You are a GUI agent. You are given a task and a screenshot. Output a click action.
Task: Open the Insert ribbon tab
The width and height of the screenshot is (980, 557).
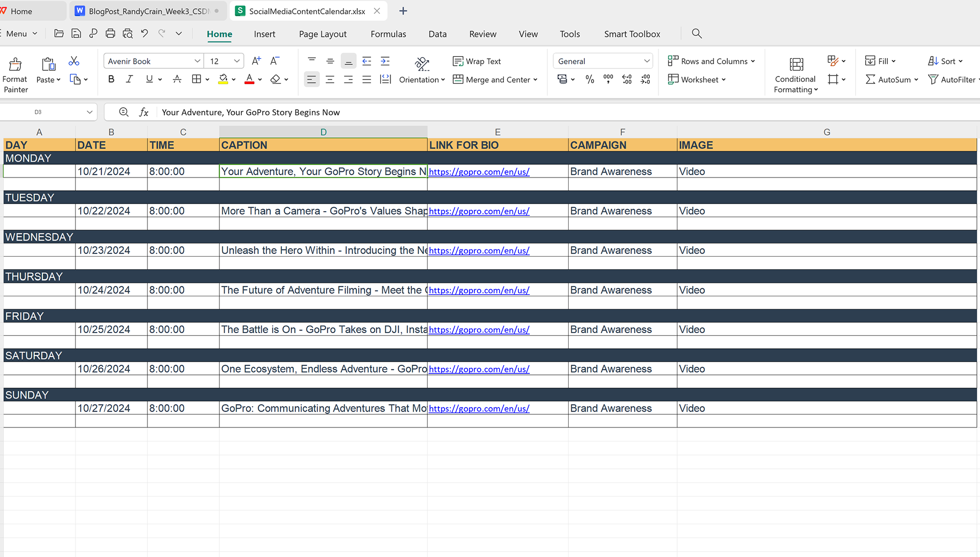[x=264, y=34]
